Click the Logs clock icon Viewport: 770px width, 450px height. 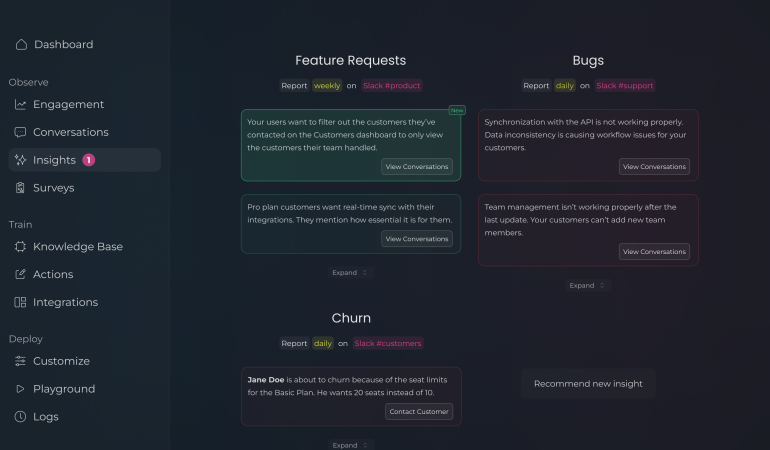pos(20,417)
